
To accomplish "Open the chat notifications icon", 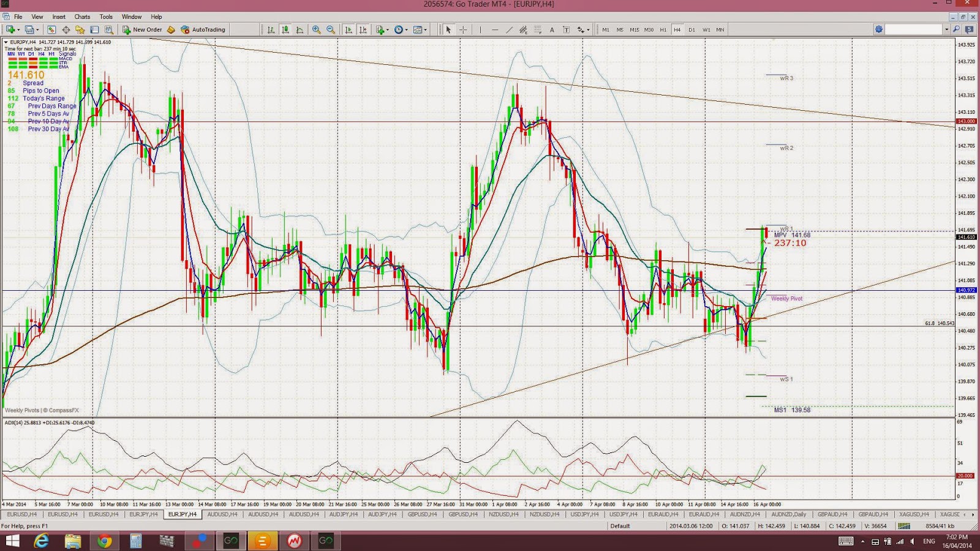I will click(x=970, y=29).
